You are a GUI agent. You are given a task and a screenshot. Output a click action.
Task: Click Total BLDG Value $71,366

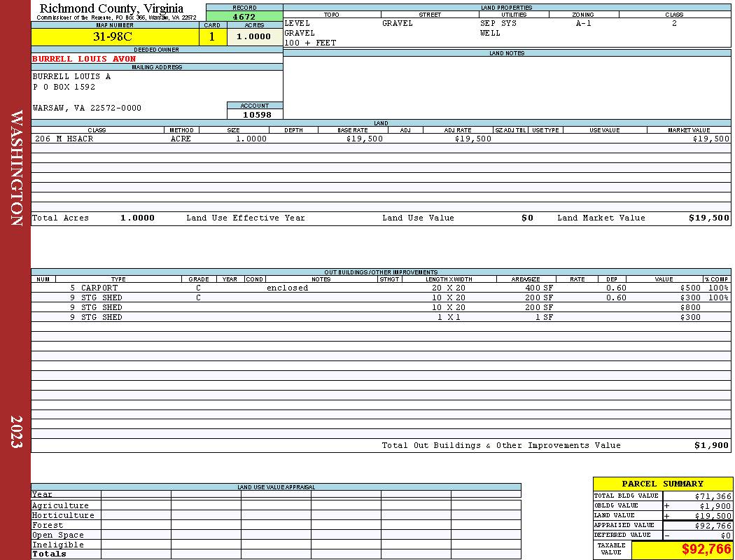pos(713,496)
